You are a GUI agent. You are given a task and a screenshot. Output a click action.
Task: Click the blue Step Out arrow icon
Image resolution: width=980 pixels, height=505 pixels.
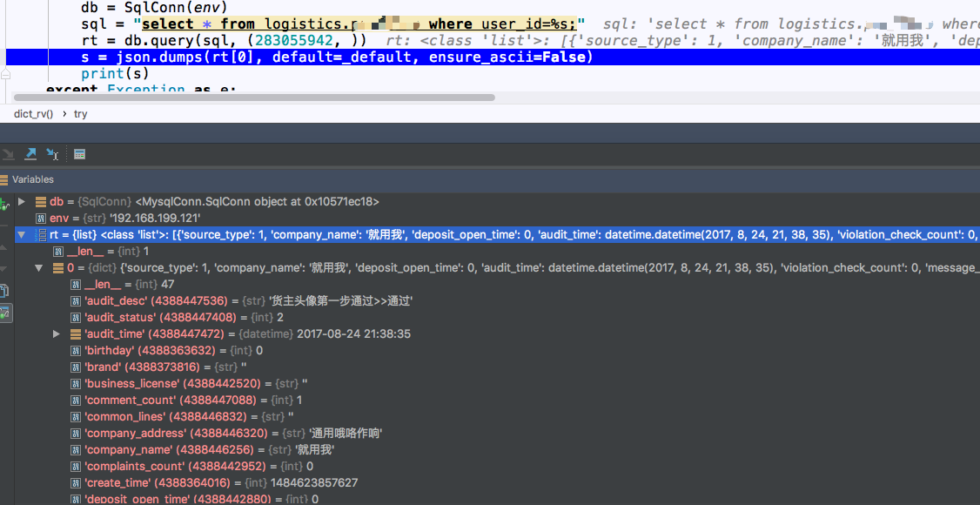pyautogui.click(x=30, y=153)
